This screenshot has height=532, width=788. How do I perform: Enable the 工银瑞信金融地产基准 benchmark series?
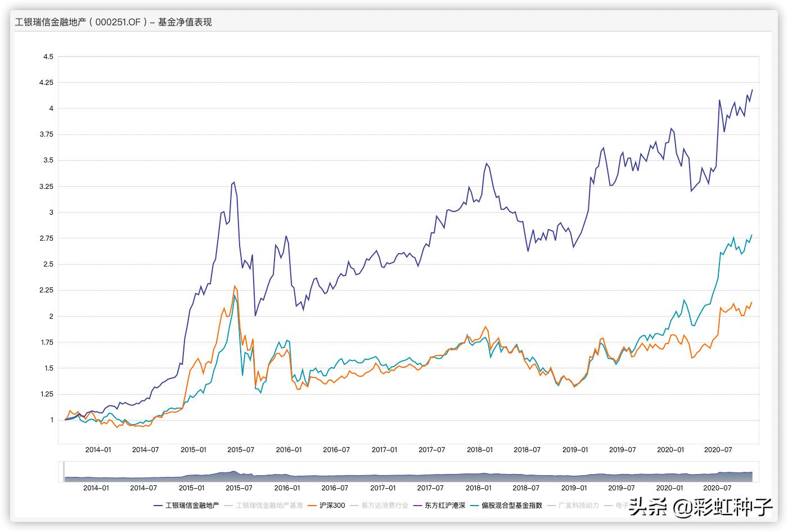point(270,504)
